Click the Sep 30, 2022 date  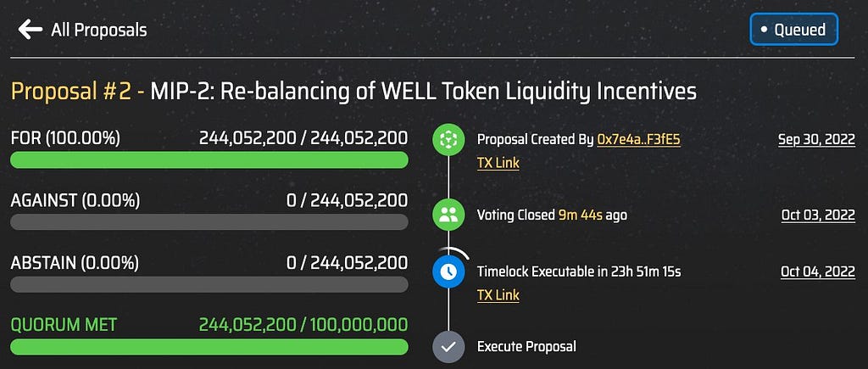(x=816, y=140)
